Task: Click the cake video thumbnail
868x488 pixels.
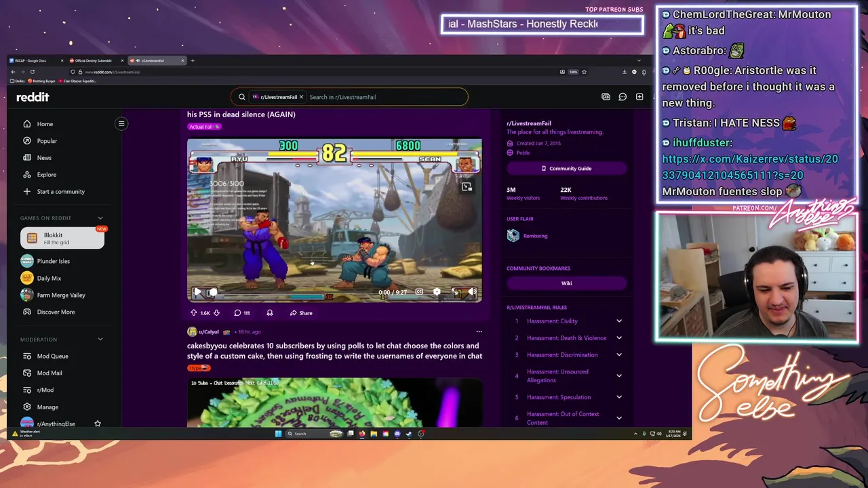Action: pyautogui.click(x=334, y=403)
